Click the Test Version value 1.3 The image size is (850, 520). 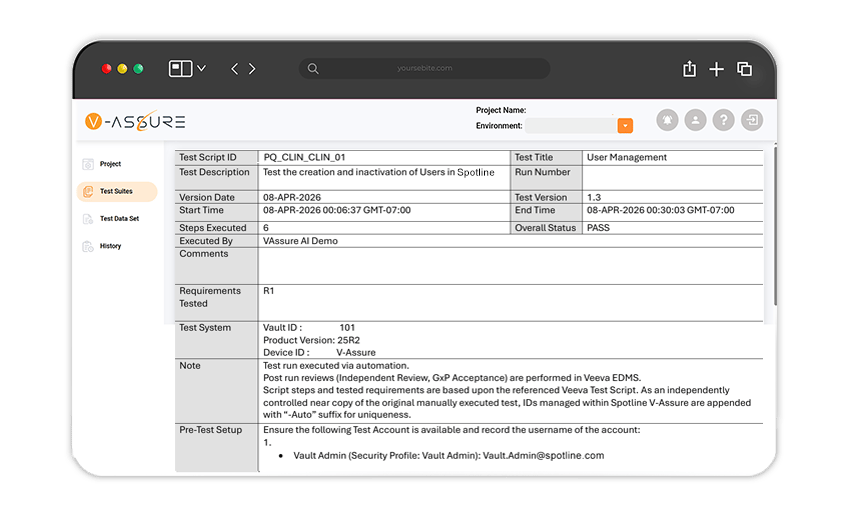click(x=594, y=197)
